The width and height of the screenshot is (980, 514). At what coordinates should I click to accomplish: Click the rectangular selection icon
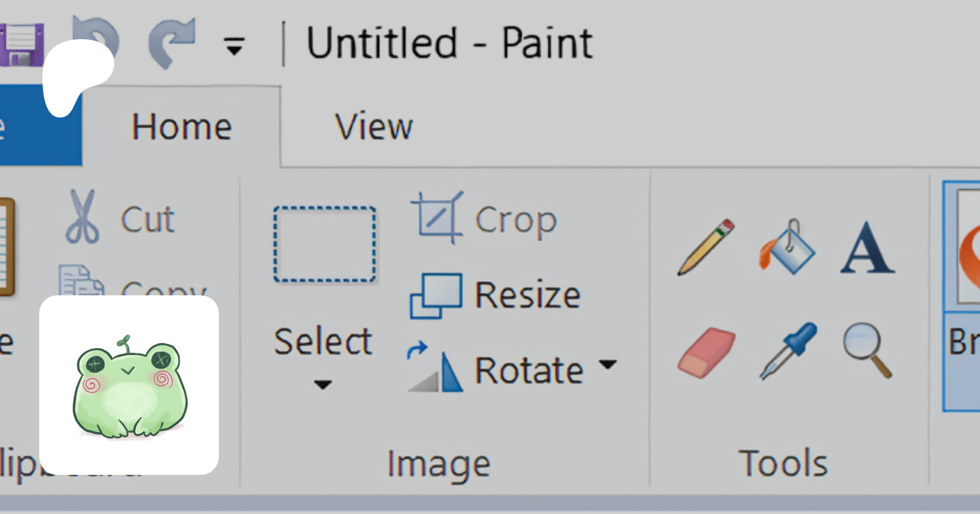(324, 244)
